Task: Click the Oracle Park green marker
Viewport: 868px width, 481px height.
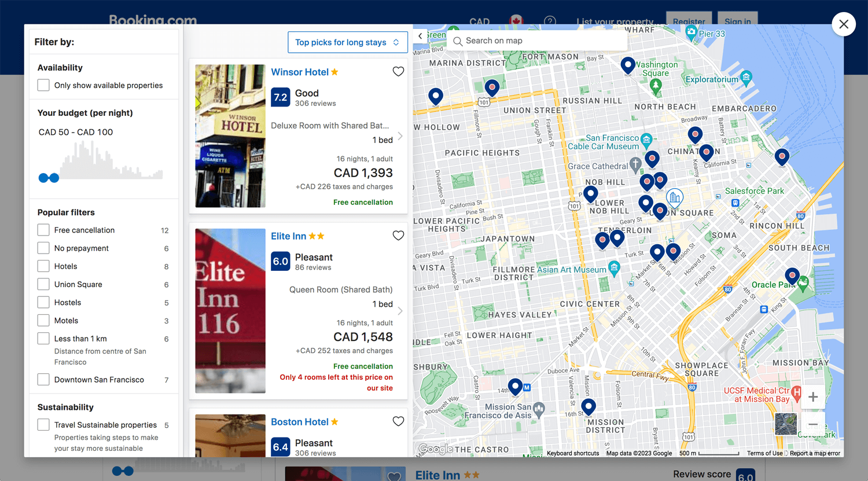Action: (x=803, y=284)
